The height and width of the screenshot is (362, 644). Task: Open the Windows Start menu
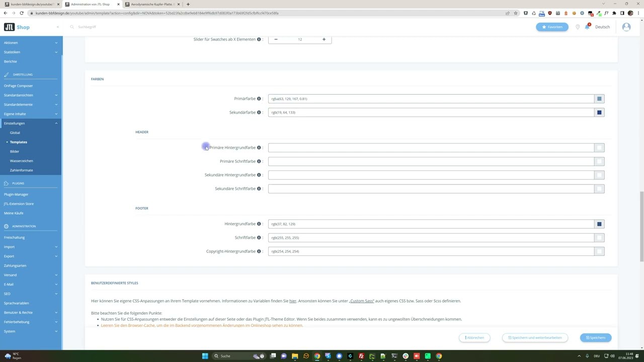[x=205, y=356]
